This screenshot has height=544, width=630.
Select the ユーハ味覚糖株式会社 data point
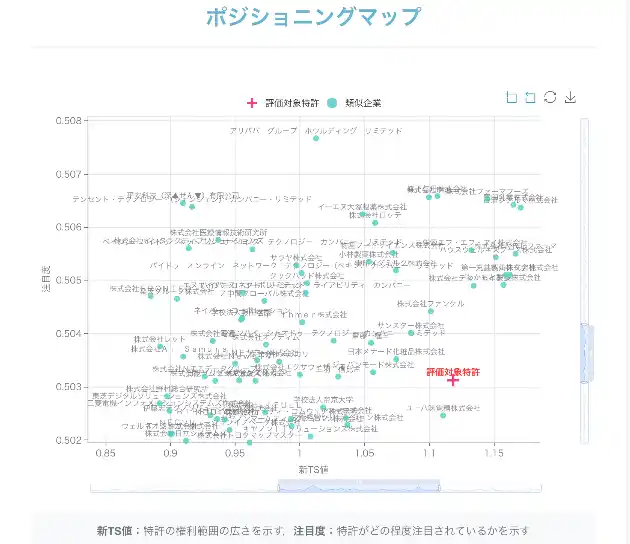pyautogui.click(x=443, y=415)
